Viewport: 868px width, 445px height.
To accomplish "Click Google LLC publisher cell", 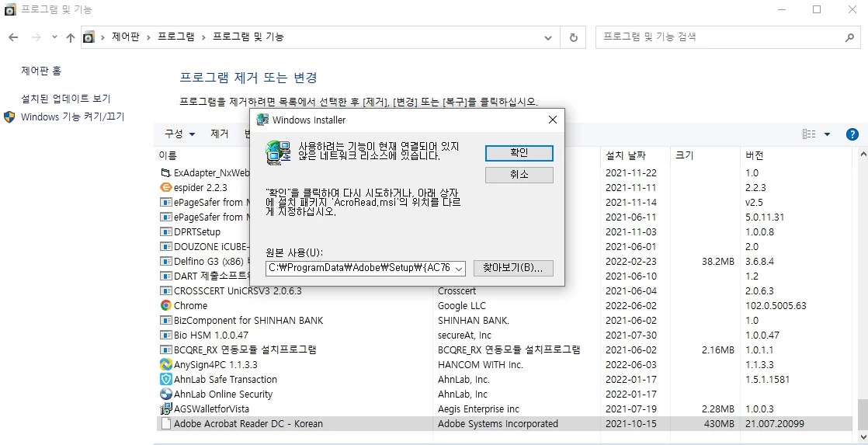I will click(x=460, y=305).
